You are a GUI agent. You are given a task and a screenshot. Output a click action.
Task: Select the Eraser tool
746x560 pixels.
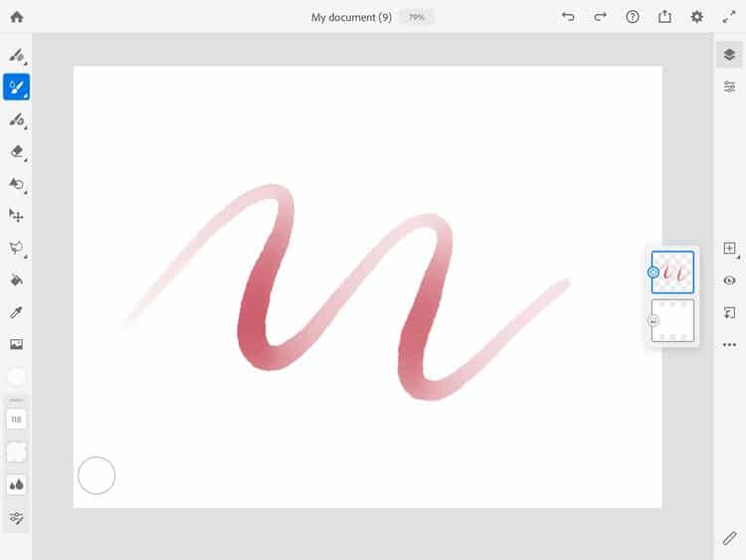[x=17, y=152]
